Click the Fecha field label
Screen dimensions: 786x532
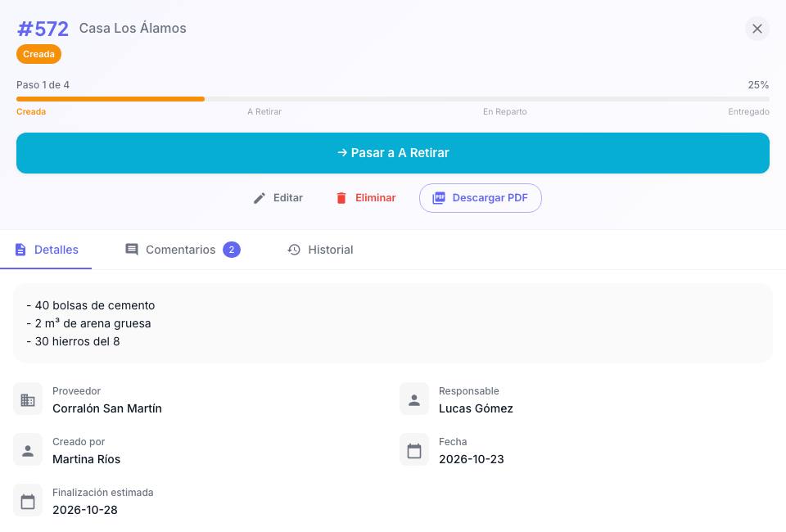453,442
